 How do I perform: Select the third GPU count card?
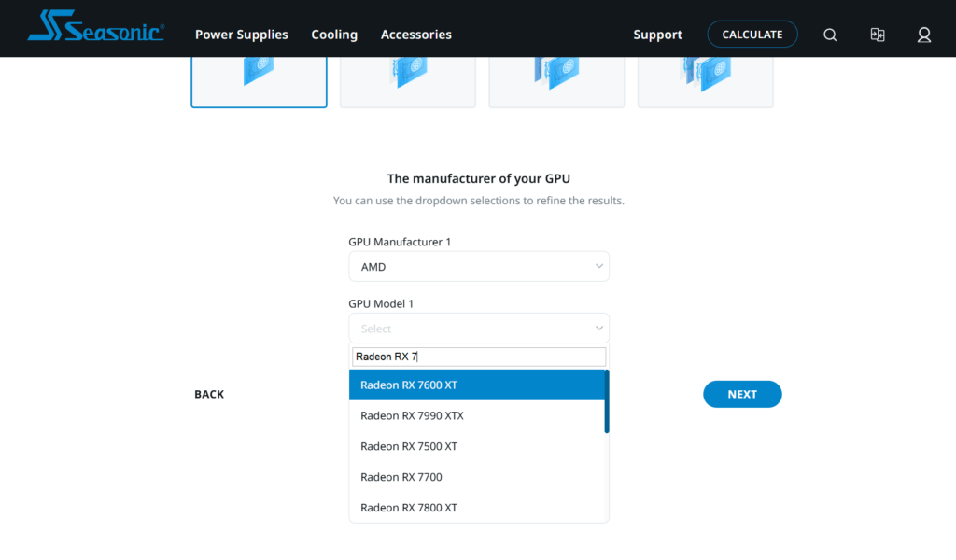click(556, 81)
